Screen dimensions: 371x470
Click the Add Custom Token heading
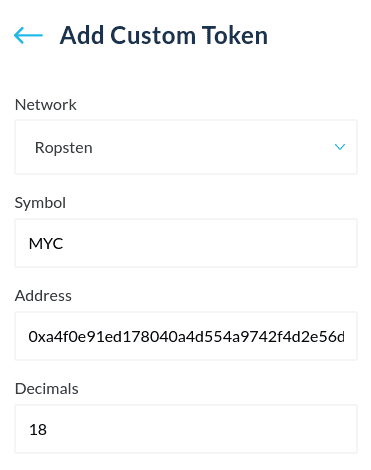[164, 35]
